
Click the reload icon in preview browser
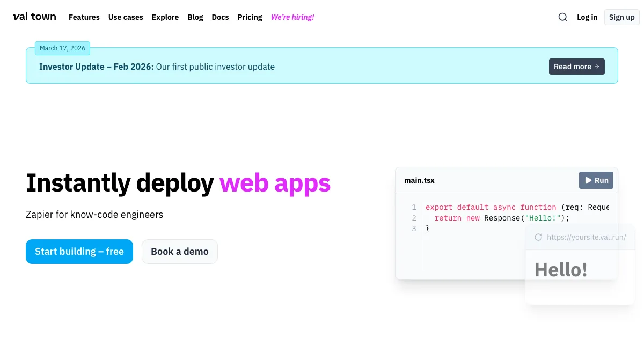click(x=538, y=237)
